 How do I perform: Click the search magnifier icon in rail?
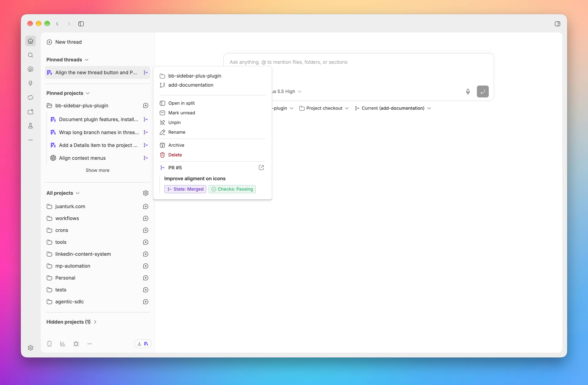[30, 55]
